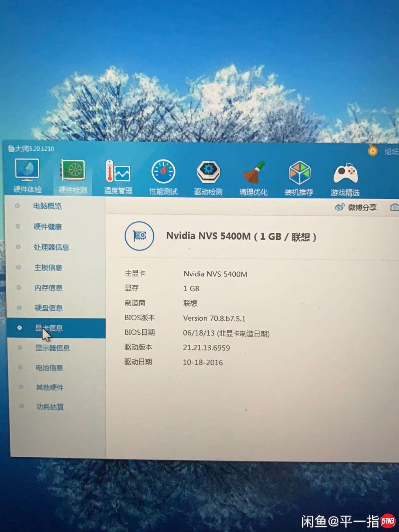Open 电池信息 battery info
The image size is (399, 532).
49,368
